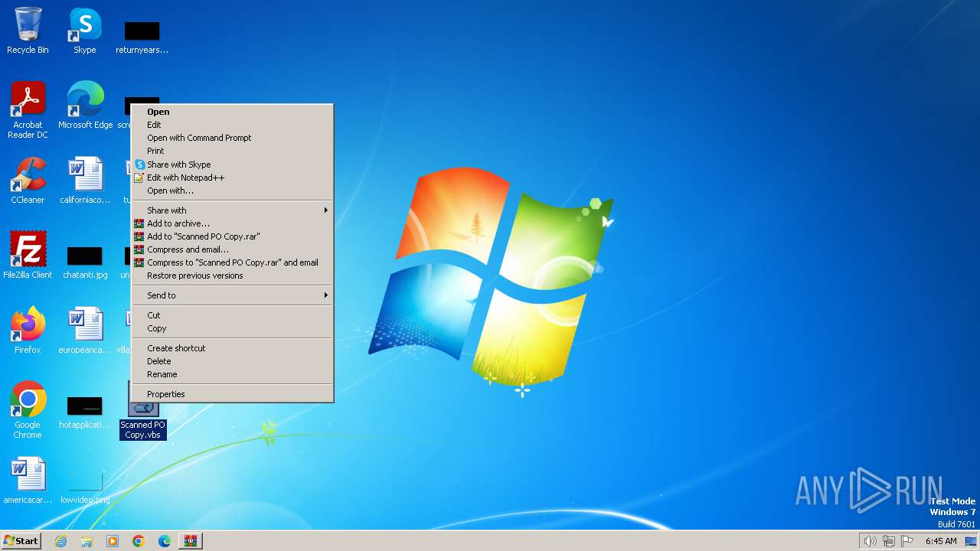Expand the Share with submenu
Viewport: 980px width, 551px height.
(x=233, y=210)
